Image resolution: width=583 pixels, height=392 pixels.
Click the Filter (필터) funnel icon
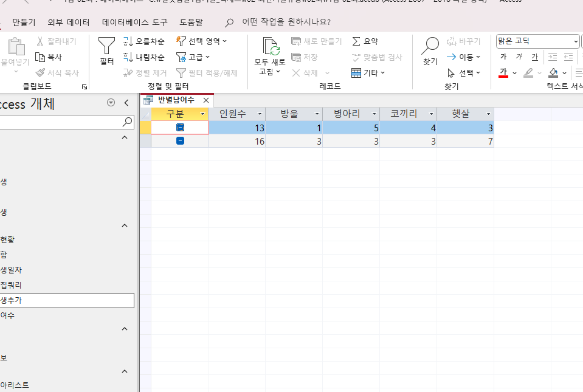tap(107, 47)
